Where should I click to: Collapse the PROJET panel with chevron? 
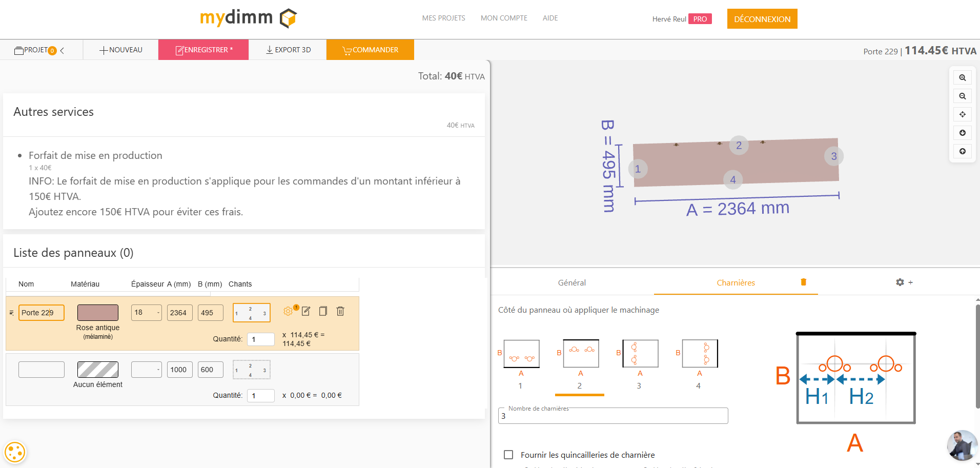pos(63,50)
